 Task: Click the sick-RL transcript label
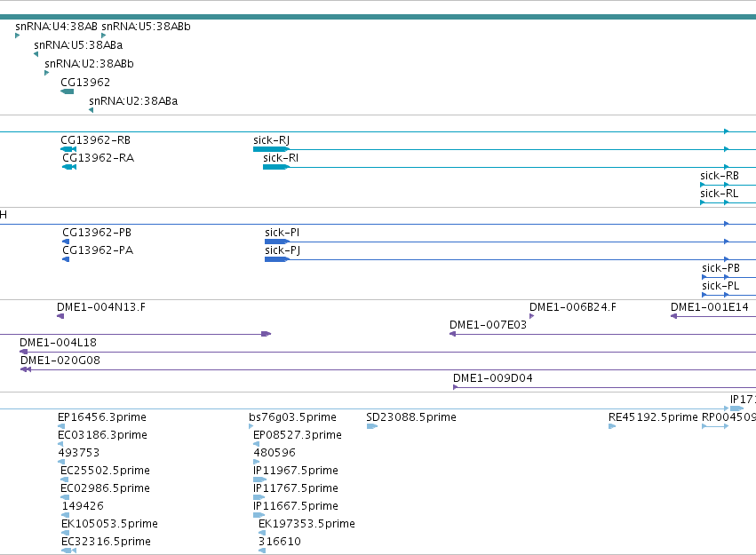pos(720,194)
